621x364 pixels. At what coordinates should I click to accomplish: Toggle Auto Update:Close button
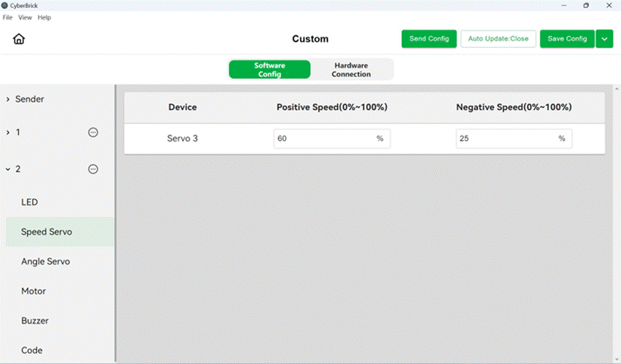pyautogui.click(x=498, y=39)
